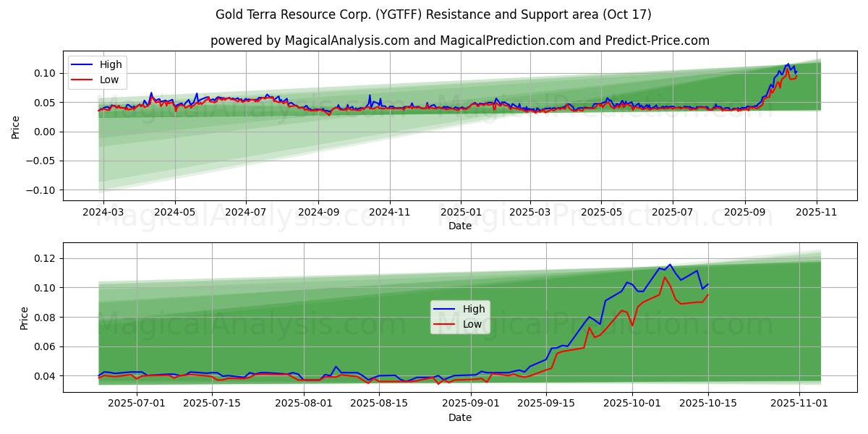Image resolution: width=868 pixels, height=434 pixels.
Task: Click the red Low line swatch in top legend
Action: (x=82, y=80)
